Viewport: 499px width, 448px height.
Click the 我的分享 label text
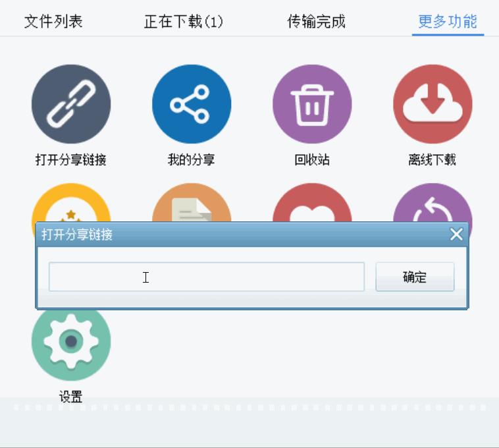point(192,159)
